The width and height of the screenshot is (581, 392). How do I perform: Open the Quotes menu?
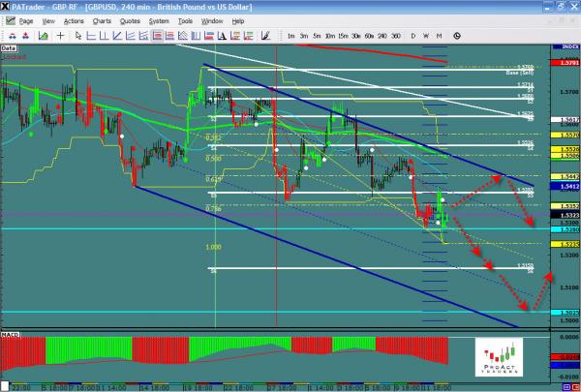pos(132,19)
